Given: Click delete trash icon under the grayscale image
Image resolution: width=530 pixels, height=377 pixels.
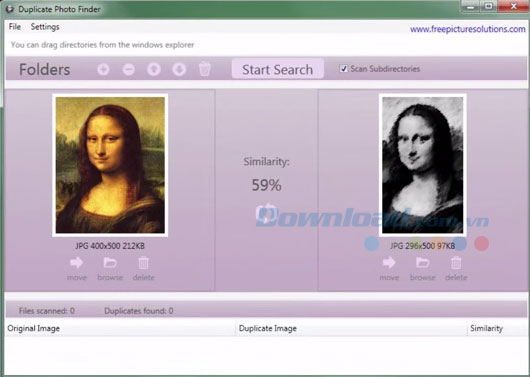Looking at the screenshot, I should tap(456, 262).
